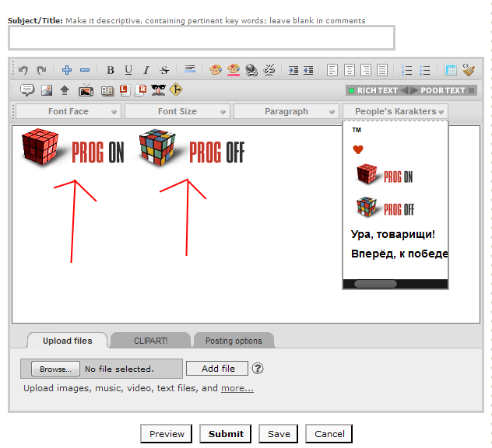Screen dimensions: 492x448
Task: Switch editor to RICH TEXT mode
Action: coord(373,90)
